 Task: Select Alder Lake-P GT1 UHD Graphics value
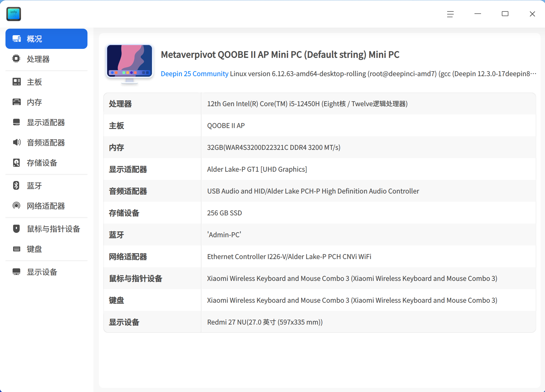click(257, 169)
